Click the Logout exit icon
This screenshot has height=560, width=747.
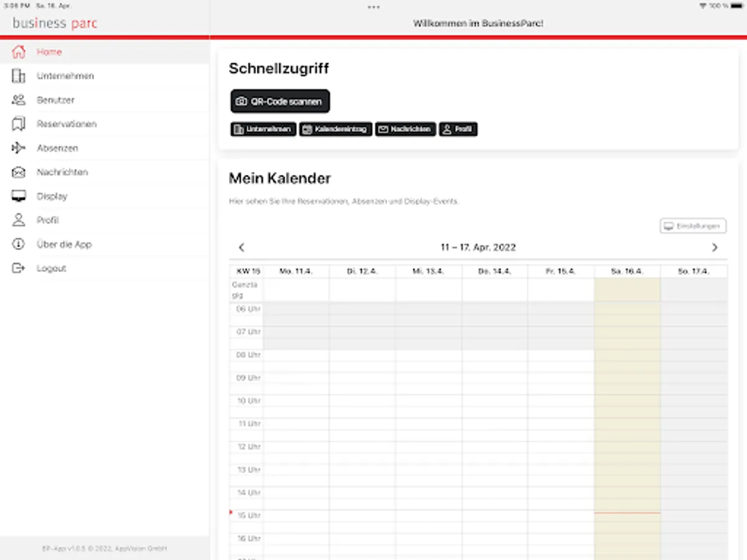[x=19, y=268]
